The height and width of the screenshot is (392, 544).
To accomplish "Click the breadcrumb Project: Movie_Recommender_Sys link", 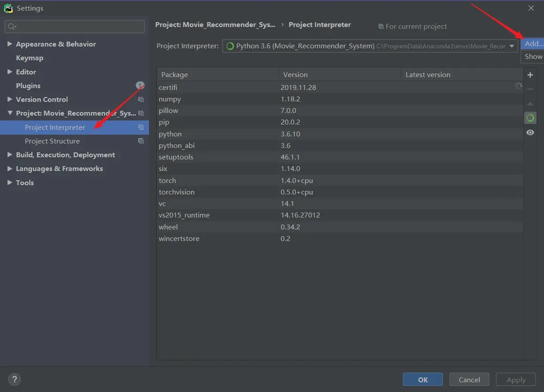I will click(x=215, y=25).
